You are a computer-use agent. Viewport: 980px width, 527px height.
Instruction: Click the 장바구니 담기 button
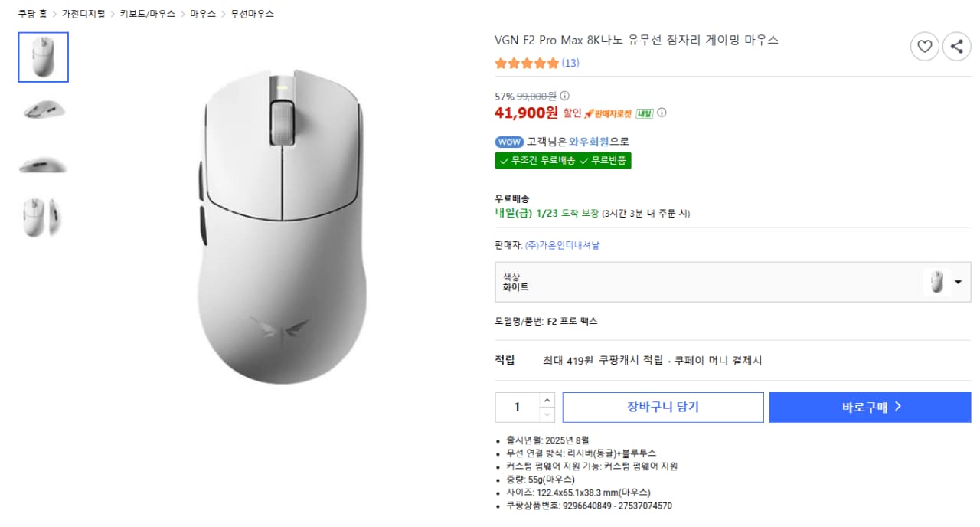coord(663,407)
